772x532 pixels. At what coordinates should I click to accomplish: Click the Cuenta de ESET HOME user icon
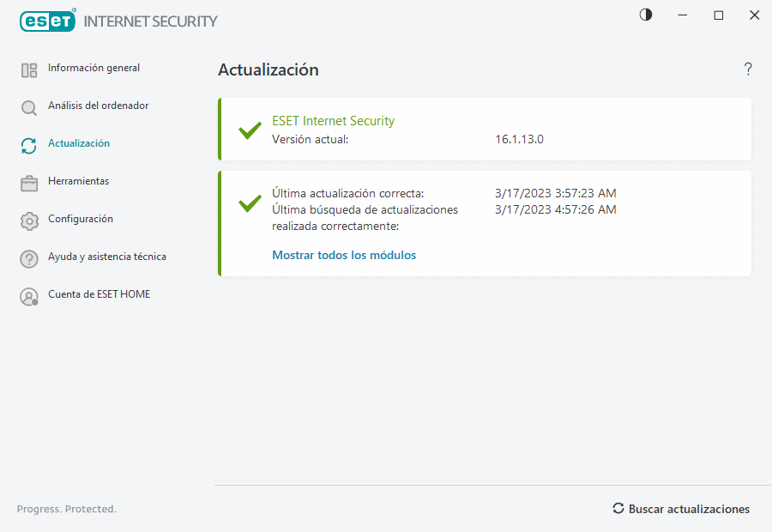pos(29,297)
